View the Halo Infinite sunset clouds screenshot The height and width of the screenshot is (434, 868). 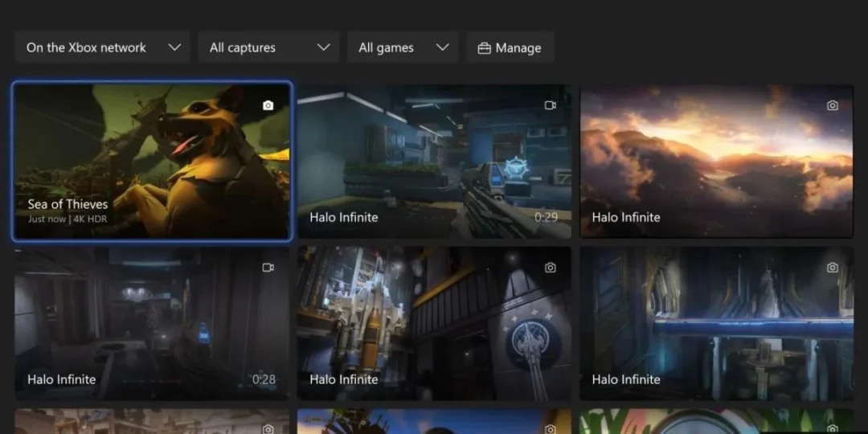click(x=716, y=161)
